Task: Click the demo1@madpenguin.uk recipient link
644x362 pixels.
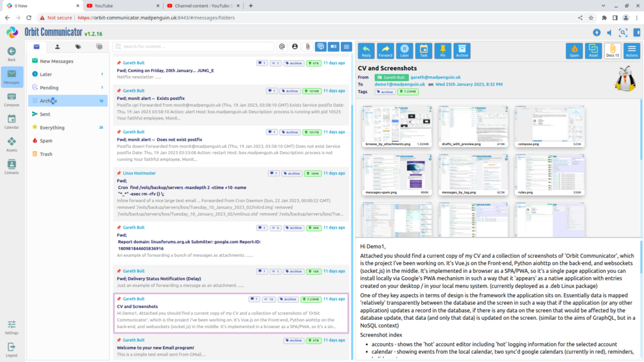Action: 399,85
